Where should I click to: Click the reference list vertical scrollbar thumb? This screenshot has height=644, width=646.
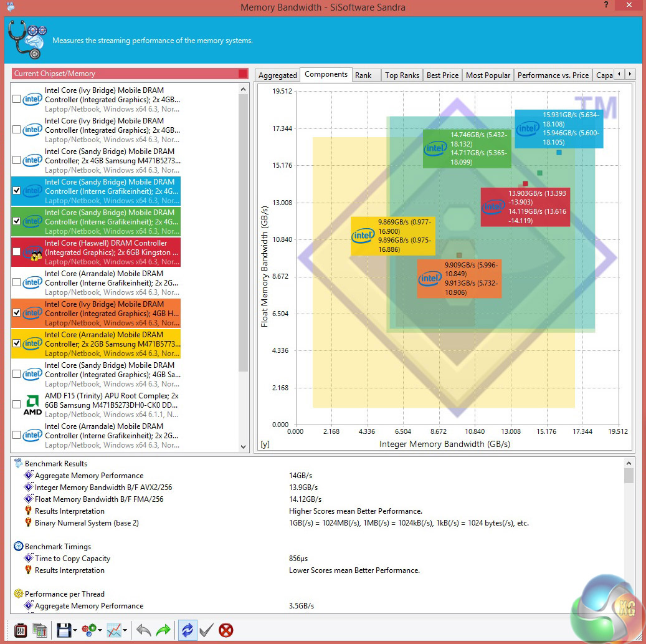243,233
